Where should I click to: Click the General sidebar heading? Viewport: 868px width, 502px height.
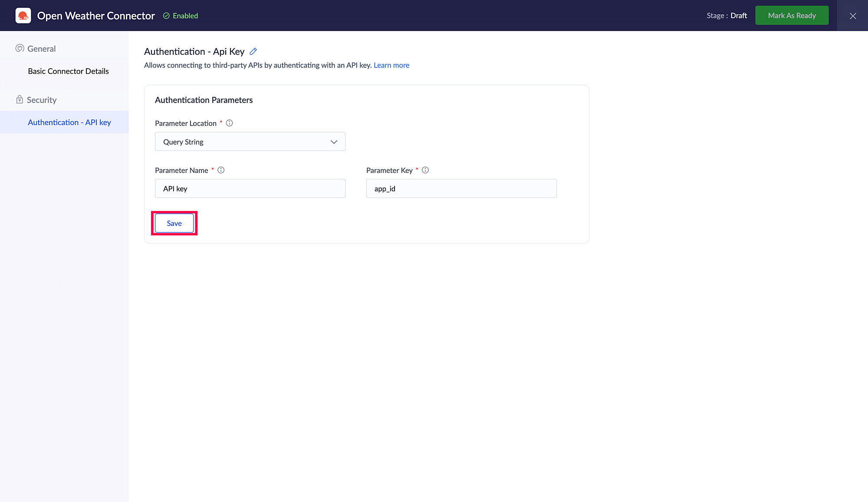[x=42, y=49]
